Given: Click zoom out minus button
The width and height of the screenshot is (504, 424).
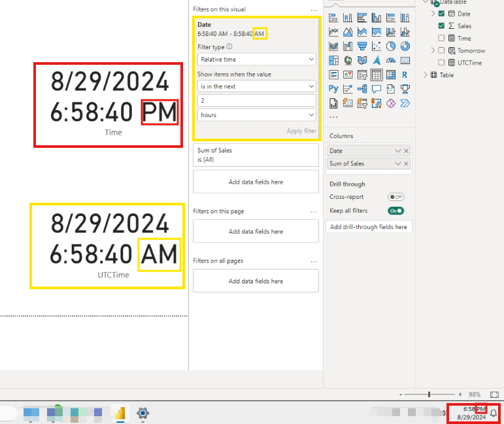Looking at the screenshot, I should 401,395.
